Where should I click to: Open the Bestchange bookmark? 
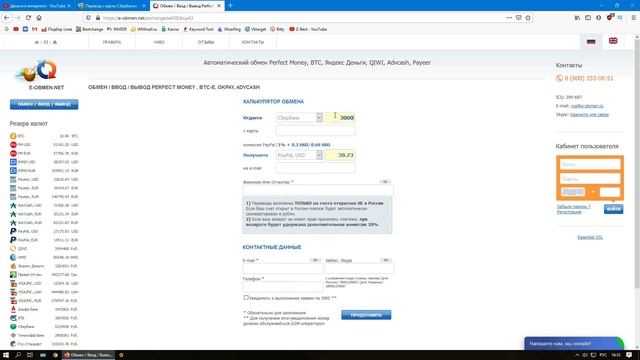tap(89, 29)
